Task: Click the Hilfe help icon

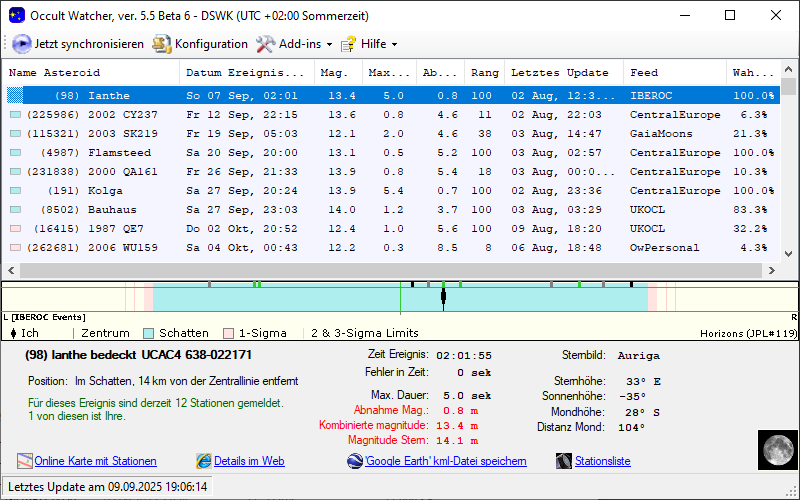Action: pyautogui.click(x=348, y=44)
